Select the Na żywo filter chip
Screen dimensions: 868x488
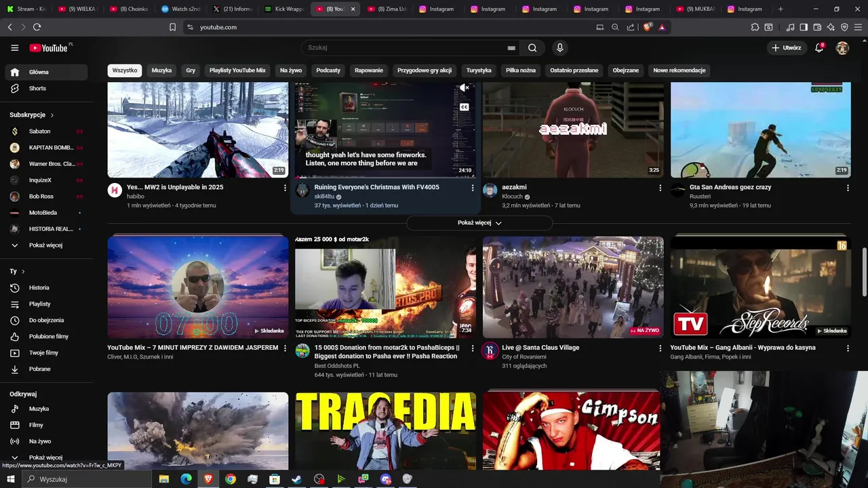click(291, 70)
